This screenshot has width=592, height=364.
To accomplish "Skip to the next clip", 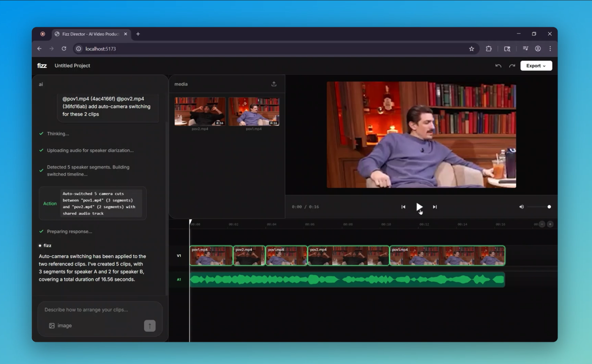I will pyautogui.click(x=435, y=207).
